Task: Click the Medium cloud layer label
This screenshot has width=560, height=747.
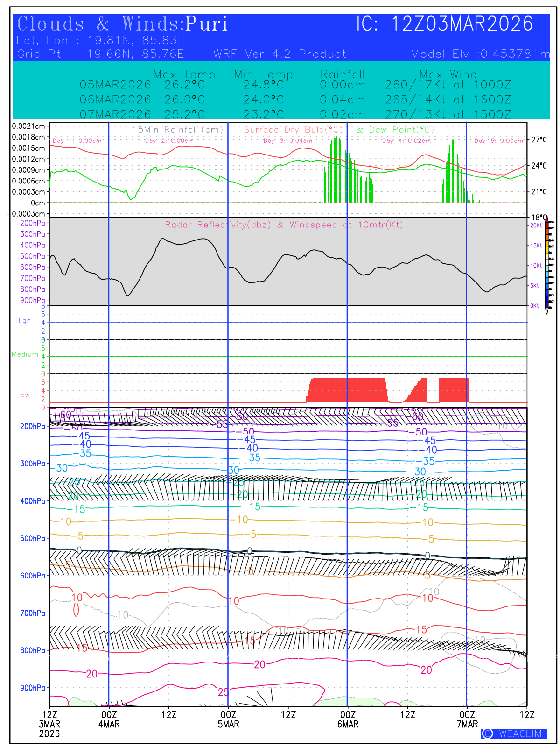Action: pos(25,354)
